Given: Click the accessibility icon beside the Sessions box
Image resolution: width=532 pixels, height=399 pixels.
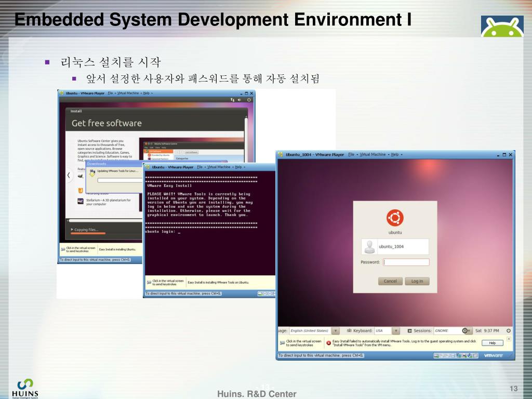Looking at the screenshot, I should (x=465, y=330).
